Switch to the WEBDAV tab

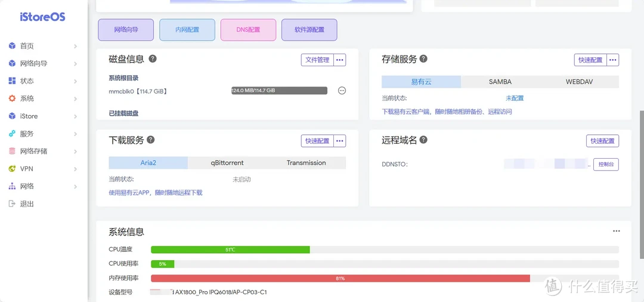tap(579, 82)
